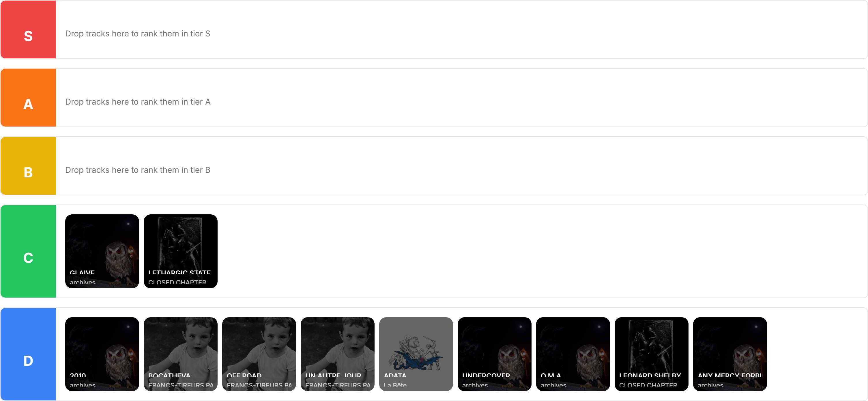Select the blue D tier label
The image size is (868, 401).
point(28,354)
